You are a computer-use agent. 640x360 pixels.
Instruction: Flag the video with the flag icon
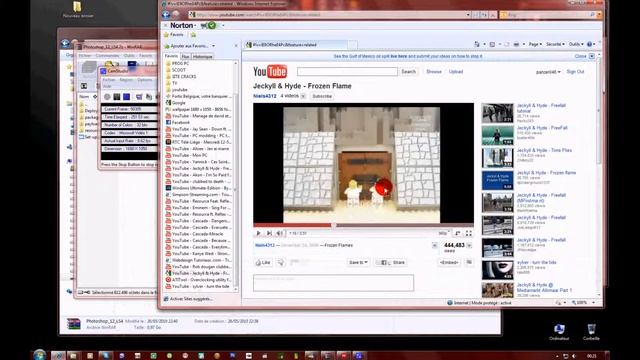click(x=469, y=262)
